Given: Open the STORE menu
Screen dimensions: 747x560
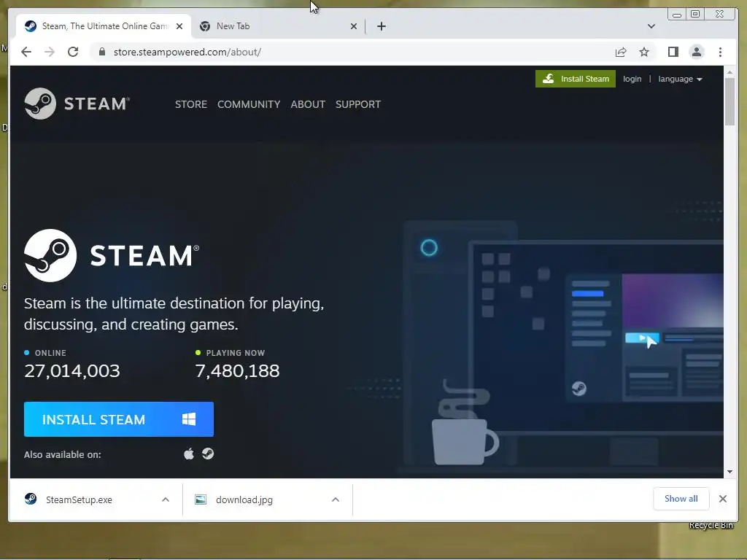Looking at the screenshot, I should pos(191,104).
